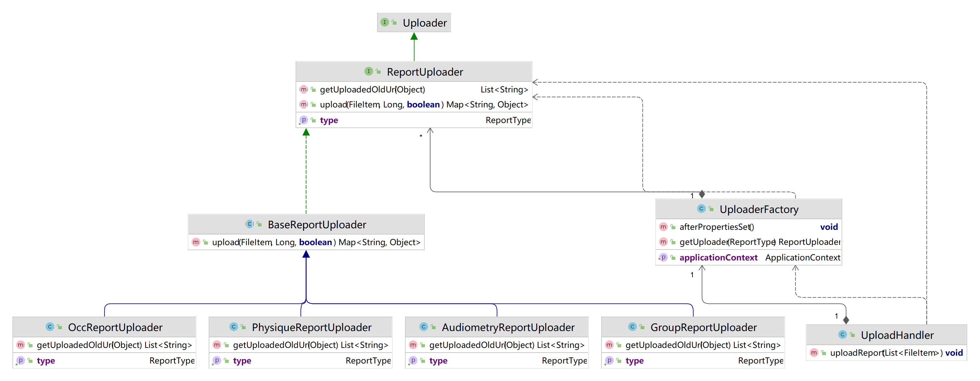Image resolution: width=980 pixels, height=381 pixels.
Task: Click the composition diamond above UploaderFactory
Action: [702, 194]
